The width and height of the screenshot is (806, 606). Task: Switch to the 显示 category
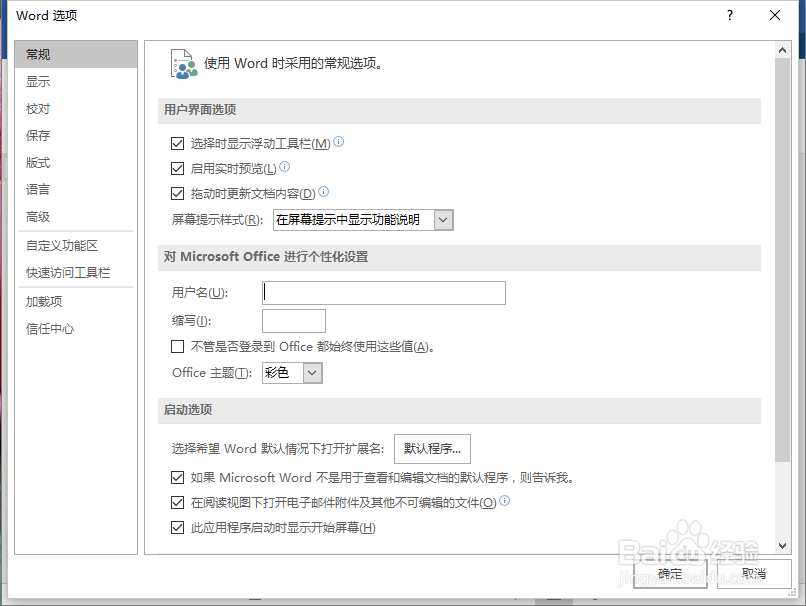click(x=76, y=82)
